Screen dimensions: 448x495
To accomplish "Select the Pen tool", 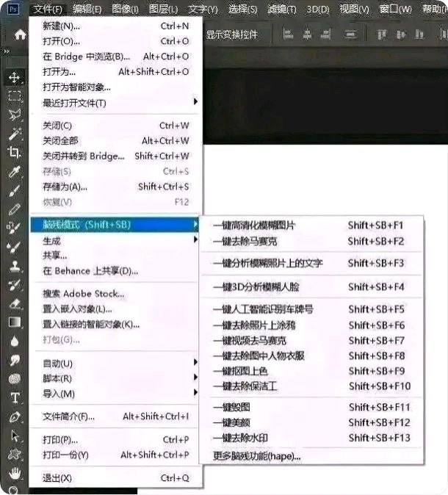I will point(15,416).
